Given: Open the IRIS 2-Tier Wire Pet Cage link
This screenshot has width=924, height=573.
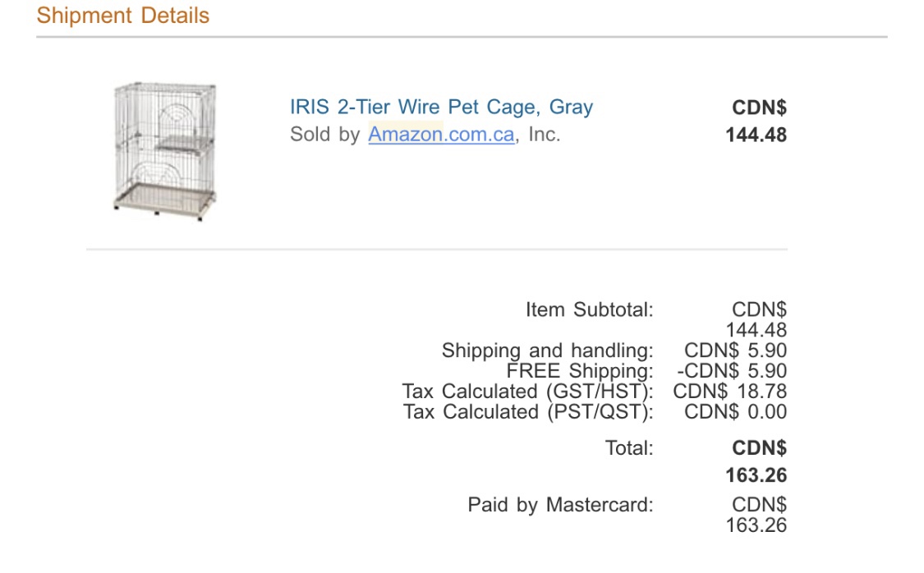Looking at the screenshot, I should click(441, 108).
